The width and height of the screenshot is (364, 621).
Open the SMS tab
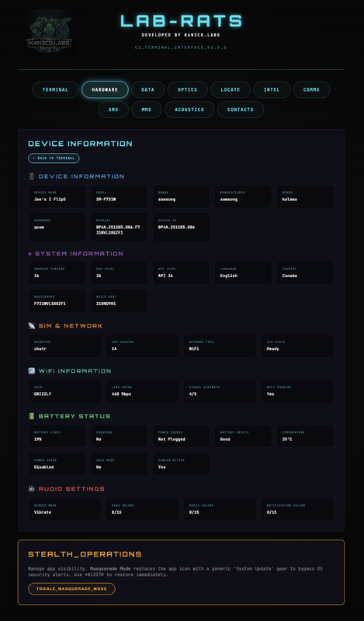(113, 109)
